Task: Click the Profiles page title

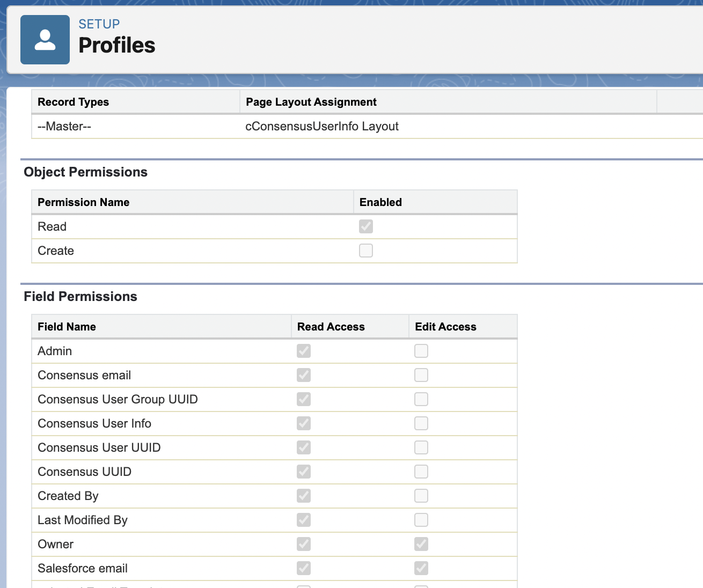Action: pyautogui.click(x=116, y=45)
